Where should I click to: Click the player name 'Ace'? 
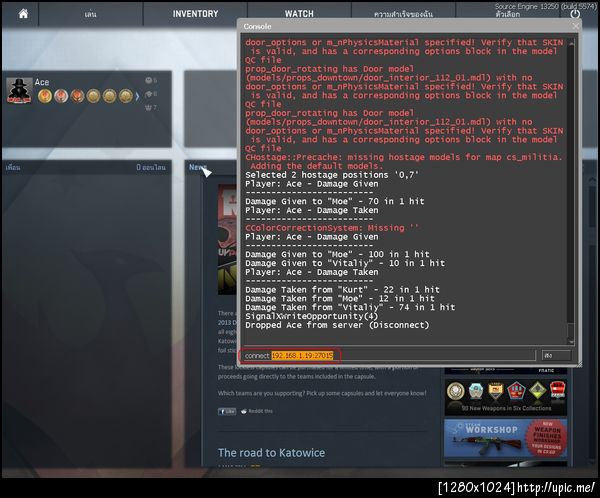click(x=42, y=82)
